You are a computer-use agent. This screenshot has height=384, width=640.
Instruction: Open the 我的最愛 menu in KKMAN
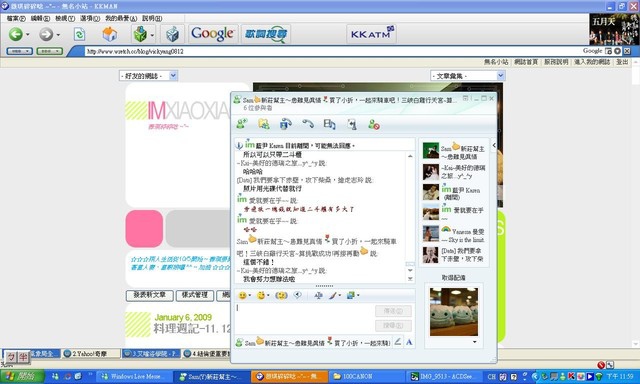tap(121, 18)
